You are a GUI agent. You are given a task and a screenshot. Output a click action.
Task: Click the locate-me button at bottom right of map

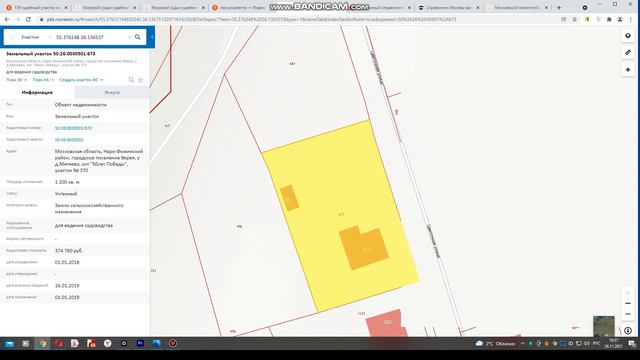(x=628, y=331)
